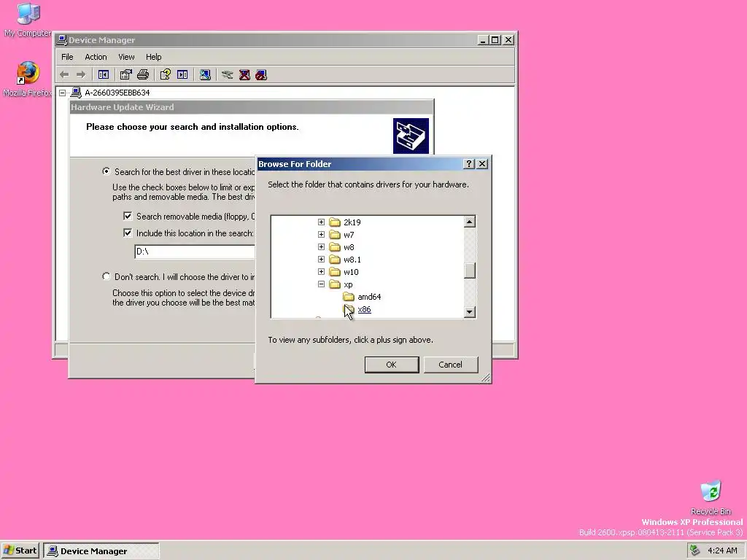
Task: Select 'Don't search. I will choose' radio button
Action: [107, 276]
